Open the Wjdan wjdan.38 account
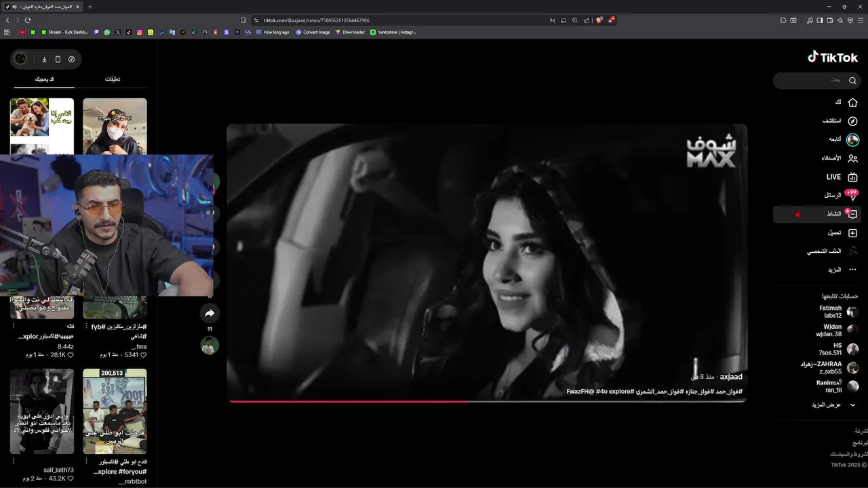The height and width of the screenshot is (488, 868). coord(838,330)
